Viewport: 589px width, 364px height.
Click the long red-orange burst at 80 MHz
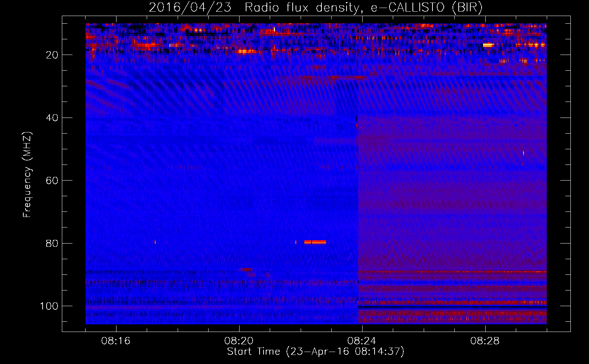tap(315, 242)
